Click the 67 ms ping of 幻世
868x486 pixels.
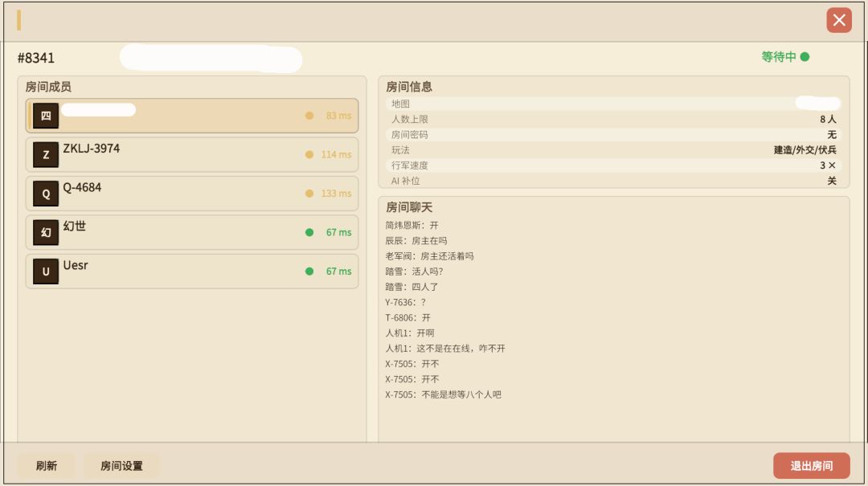tap(338, 232)
